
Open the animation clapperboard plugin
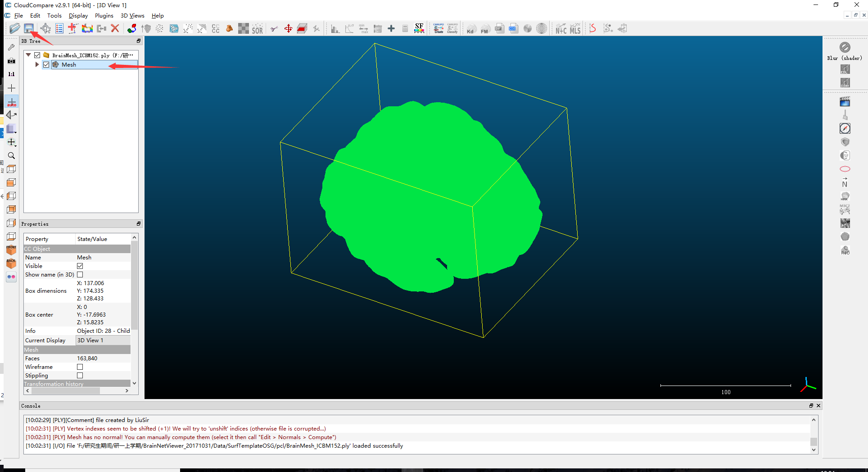click(x=845, y=102)
